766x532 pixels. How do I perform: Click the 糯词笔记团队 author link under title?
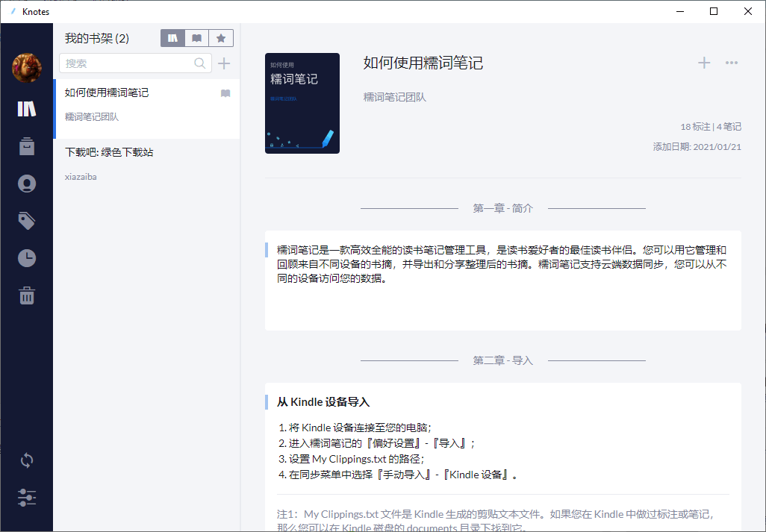[x=395, y=97]
